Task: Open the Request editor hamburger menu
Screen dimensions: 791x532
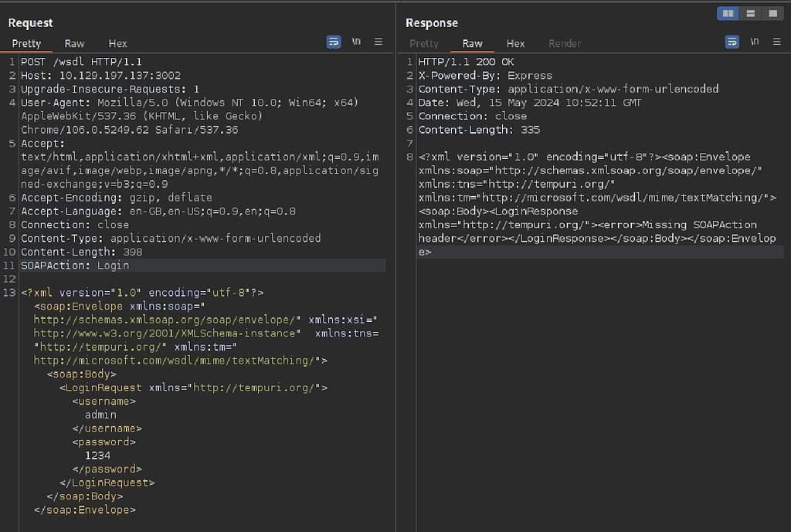Action: (379, 42)
